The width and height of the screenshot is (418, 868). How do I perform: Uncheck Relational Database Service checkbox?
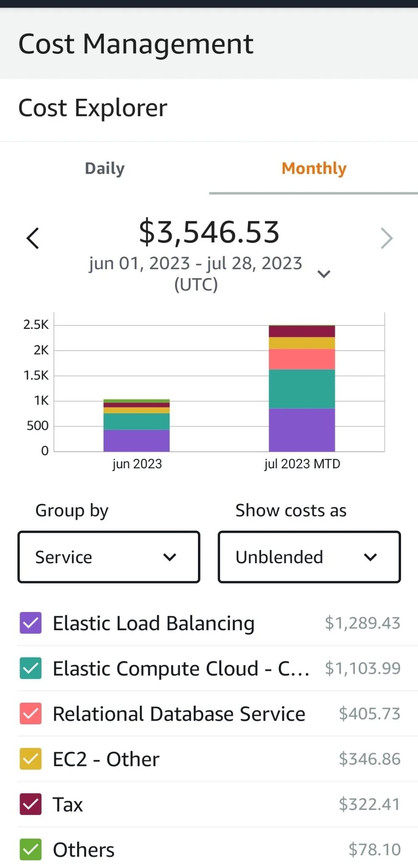coord(31,714)
